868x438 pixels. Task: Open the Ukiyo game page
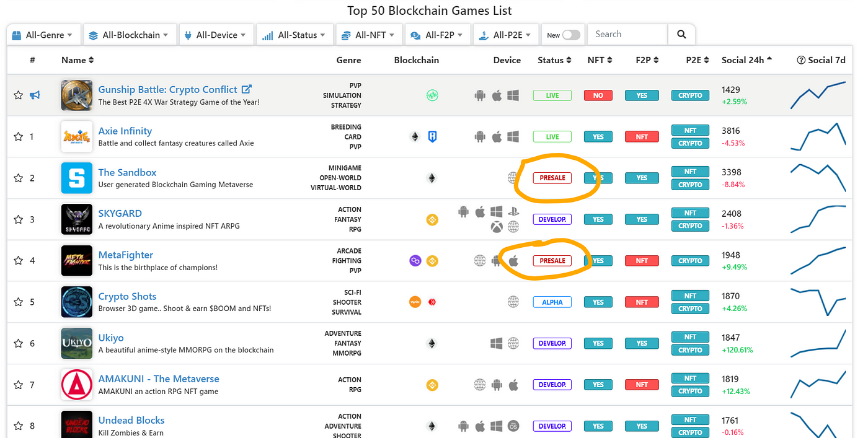[x=111, y=338]
